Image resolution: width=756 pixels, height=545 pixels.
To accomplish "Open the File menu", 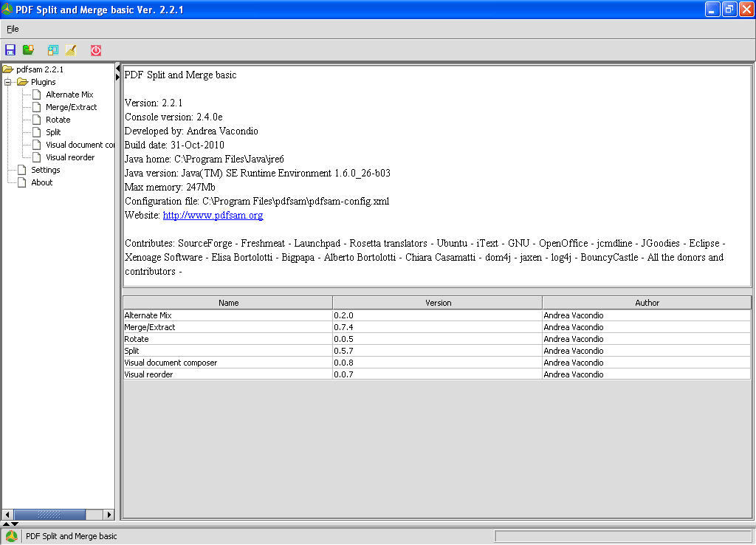I will click(x=13, y=30).
